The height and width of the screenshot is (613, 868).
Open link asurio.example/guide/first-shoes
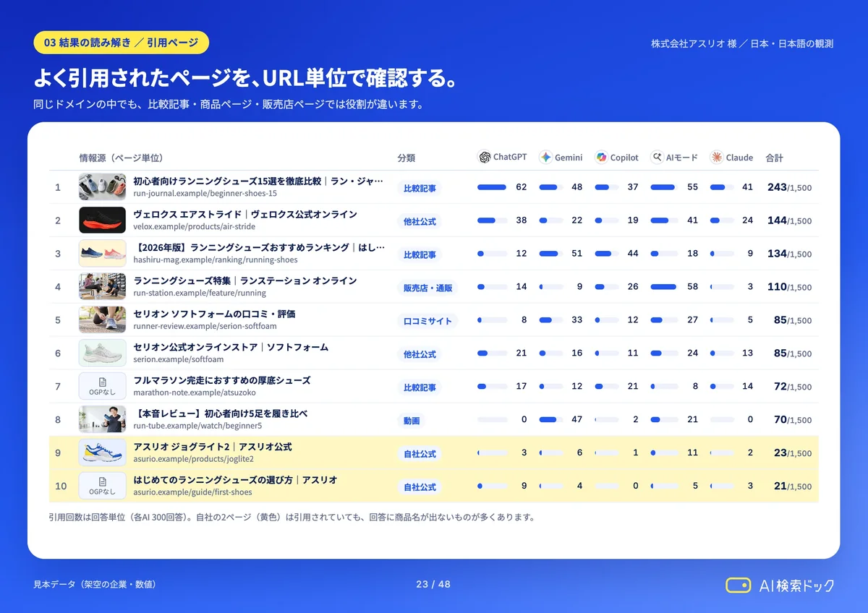(192, 493)
